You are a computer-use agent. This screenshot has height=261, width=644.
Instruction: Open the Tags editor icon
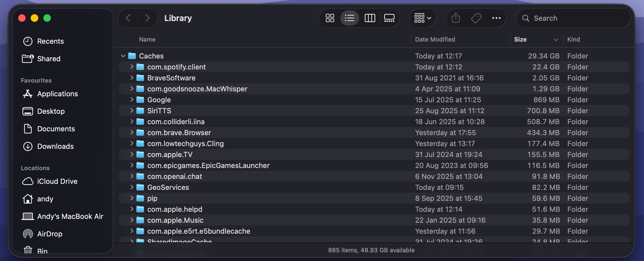pyautogui.click(x=476, y=18)
